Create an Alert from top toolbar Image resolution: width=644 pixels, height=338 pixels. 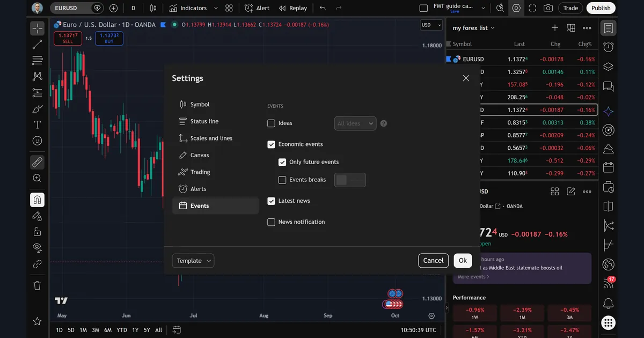click(258, 8)
